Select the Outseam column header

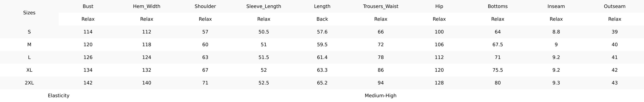pos(615,7)
